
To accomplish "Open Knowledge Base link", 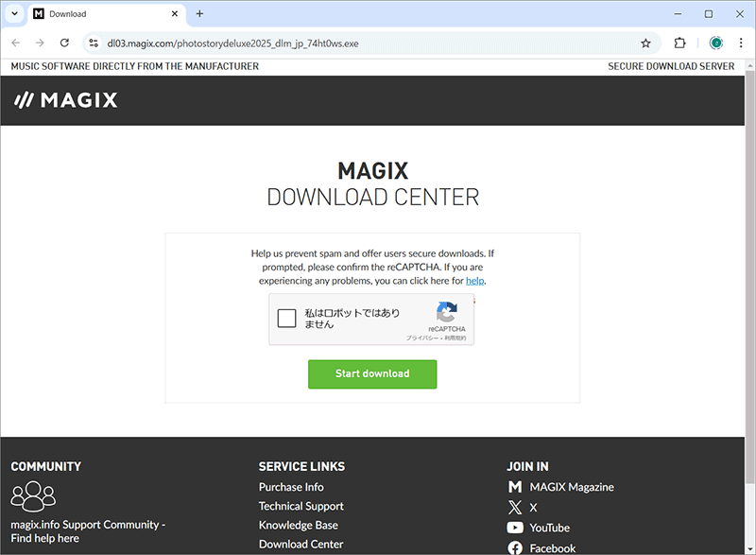I will (x=299, y=525).
